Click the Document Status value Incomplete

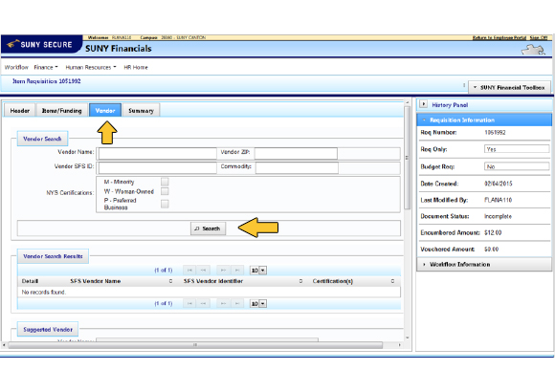(x=498, y=216)
